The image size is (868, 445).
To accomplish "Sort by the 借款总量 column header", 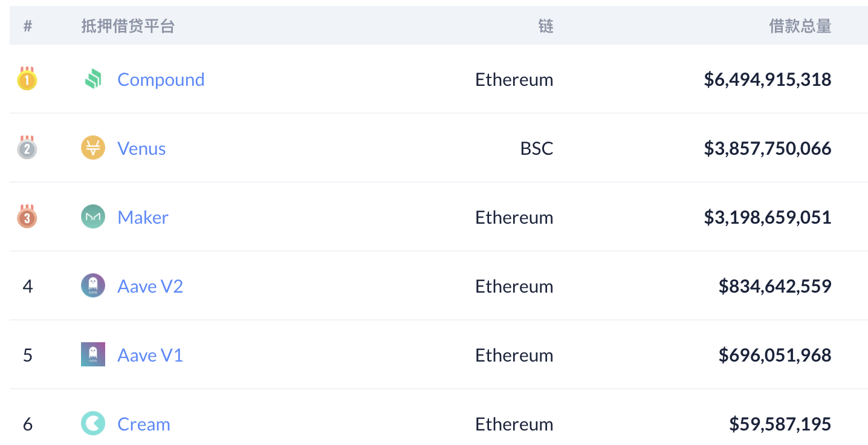I will [x=800, y=26].
